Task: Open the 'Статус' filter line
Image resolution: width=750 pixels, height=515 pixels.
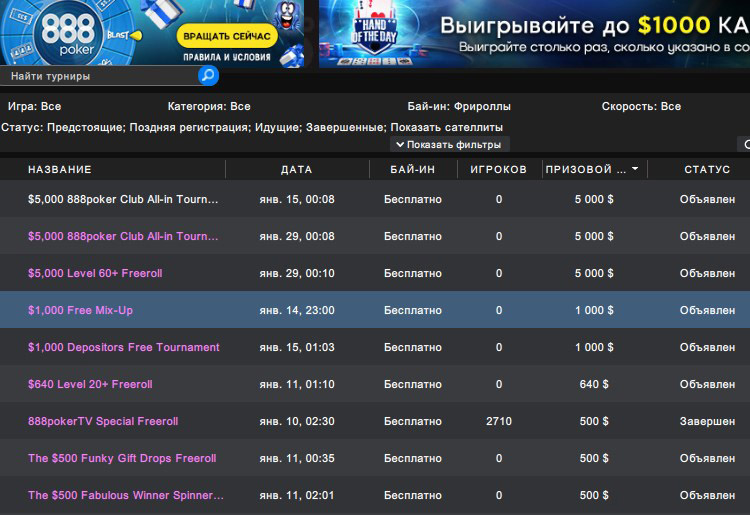Action: point(252,127)
